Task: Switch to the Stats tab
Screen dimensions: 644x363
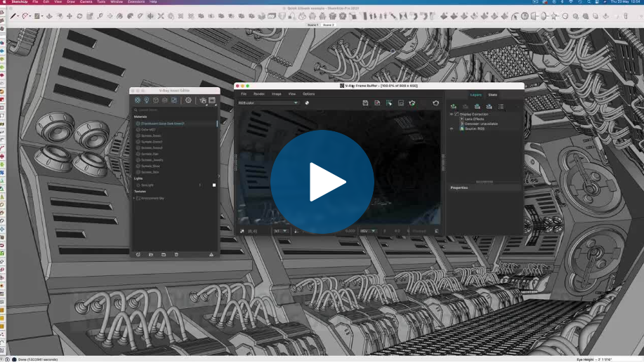Action: tap(492, 95)
